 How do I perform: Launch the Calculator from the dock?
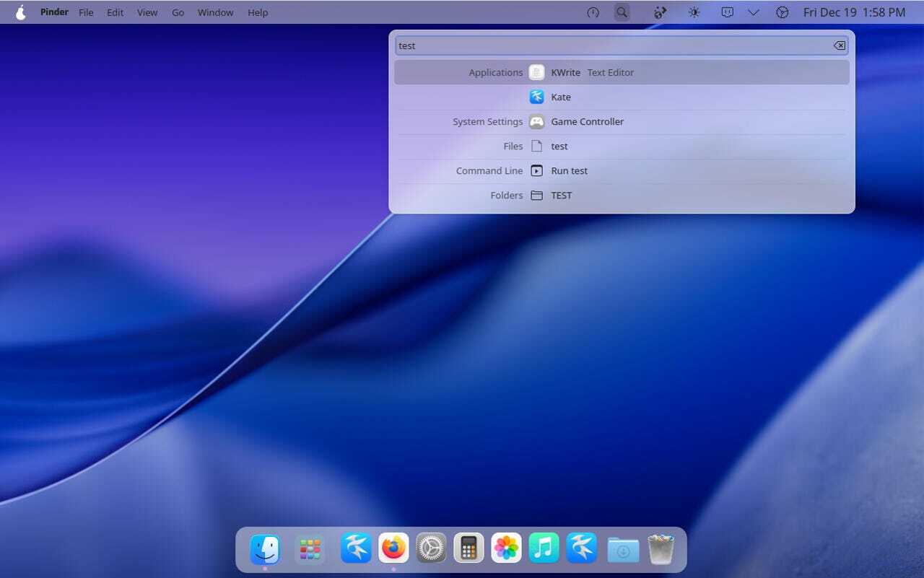(468, 548)
